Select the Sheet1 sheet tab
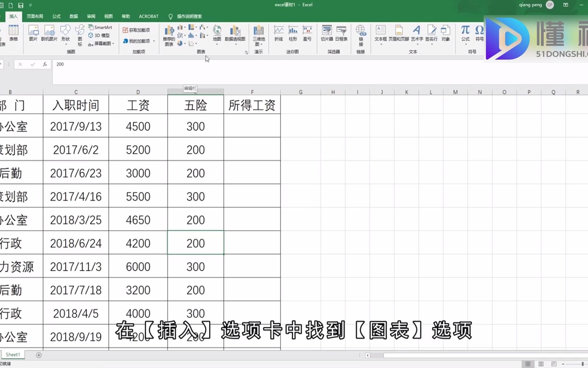Image resolution: width=588 pixels, height=368 pixels. [x=13, y=355]
